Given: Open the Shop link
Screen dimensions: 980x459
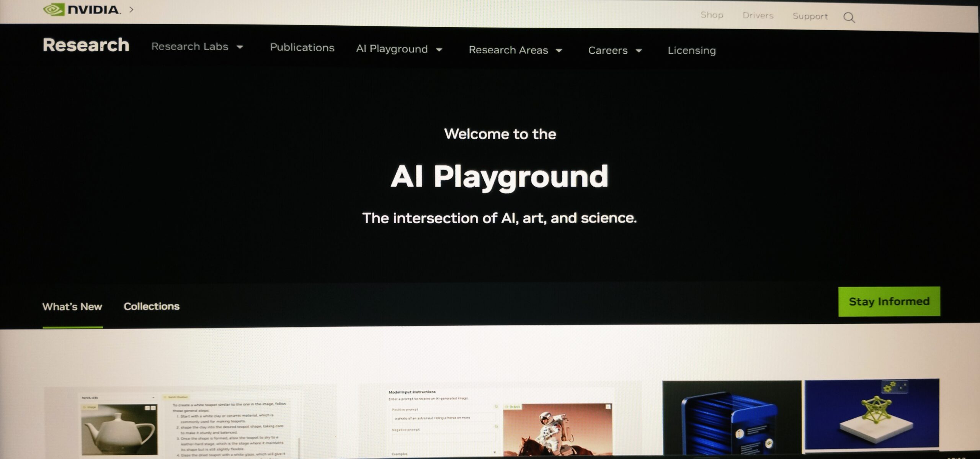Looking at the screenshot, I should click(712, 15).
